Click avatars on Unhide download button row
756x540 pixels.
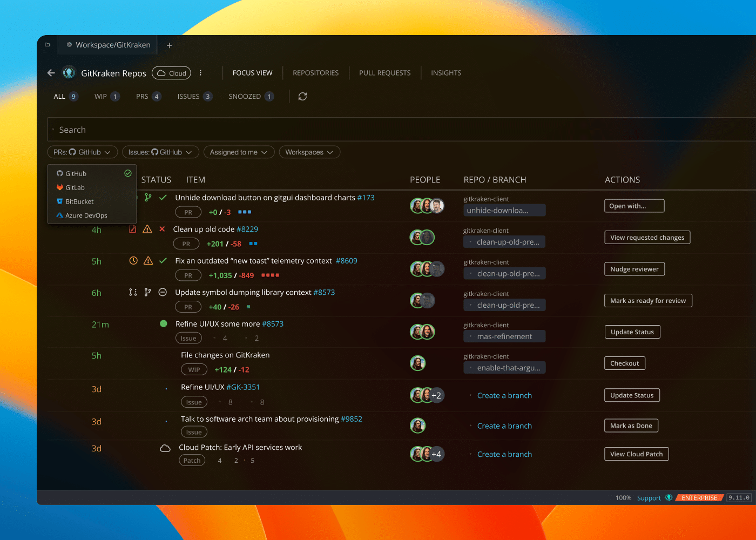click(427, 206)
